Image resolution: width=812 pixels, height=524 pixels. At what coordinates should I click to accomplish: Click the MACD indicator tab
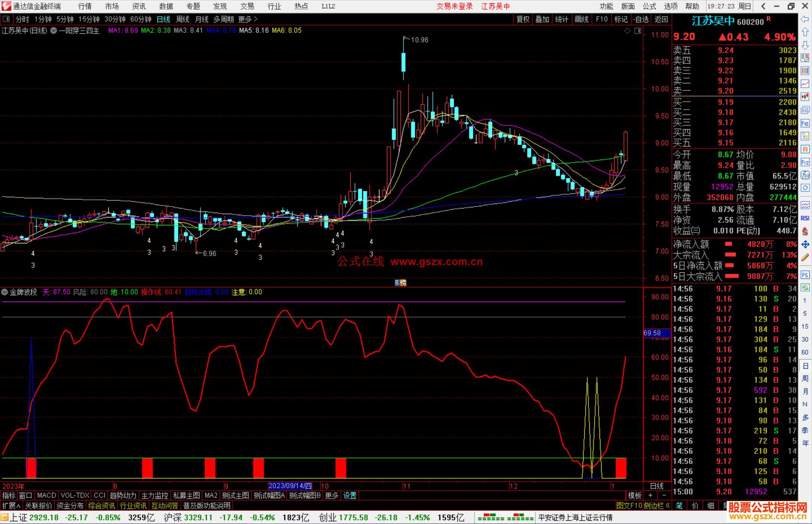pyautogui.click(x=47, y=495)
